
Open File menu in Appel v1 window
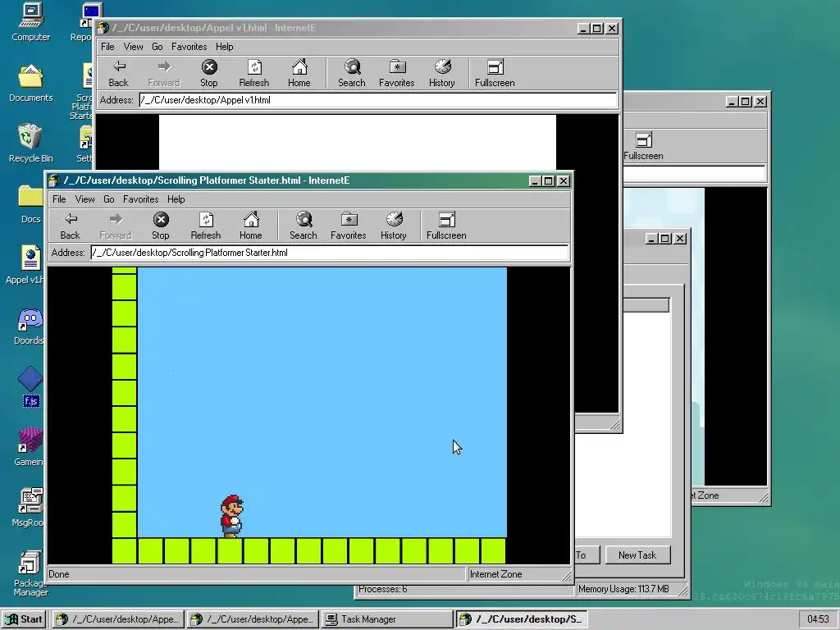tap(107, 47)
